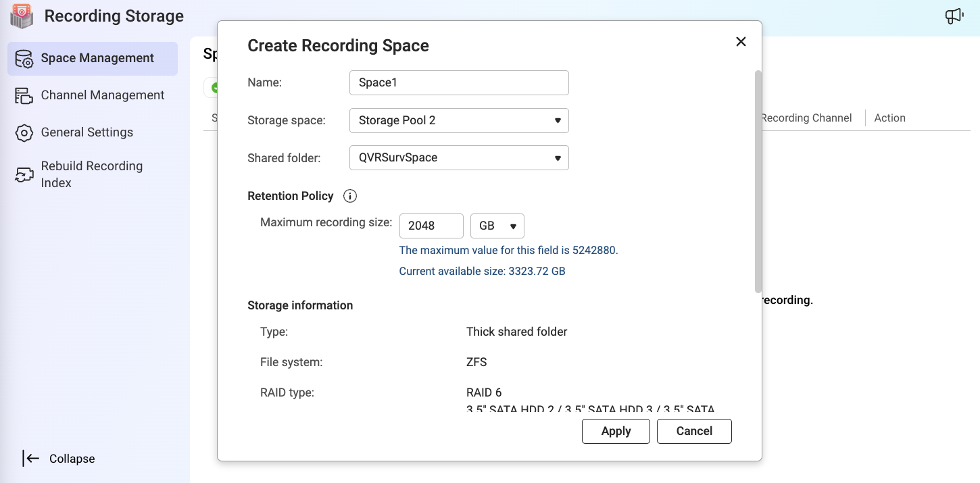Click the Rebuild Recording Index icon
This screenshot has height=483, width=980.
tap(24, 175)
